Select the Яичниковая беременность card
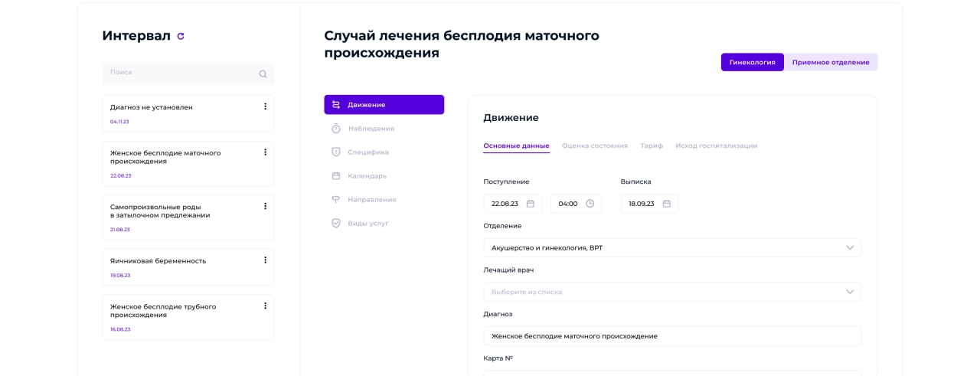Screen dimensions: 980x376 tap(188, 267)
